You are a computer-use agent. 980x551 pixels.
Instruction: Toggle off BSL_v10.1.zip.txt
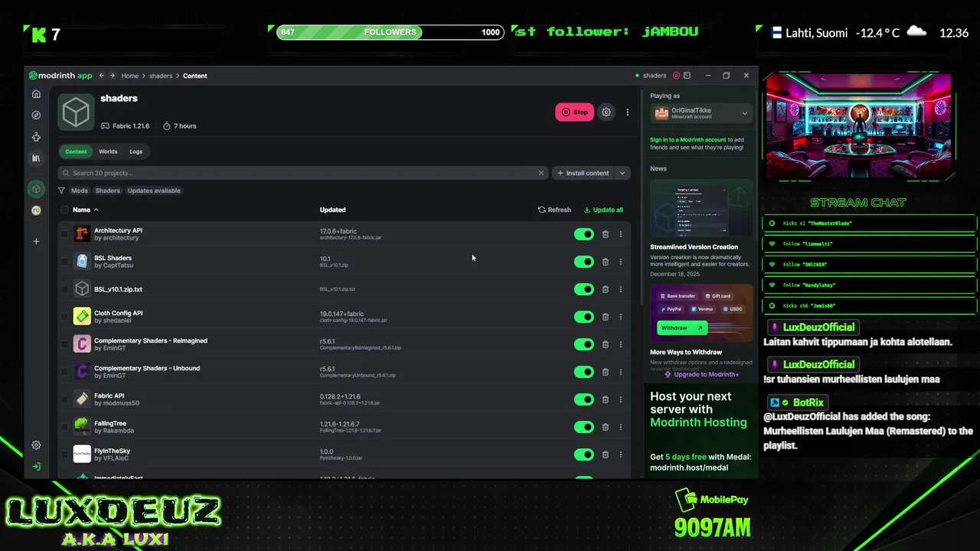584,289
